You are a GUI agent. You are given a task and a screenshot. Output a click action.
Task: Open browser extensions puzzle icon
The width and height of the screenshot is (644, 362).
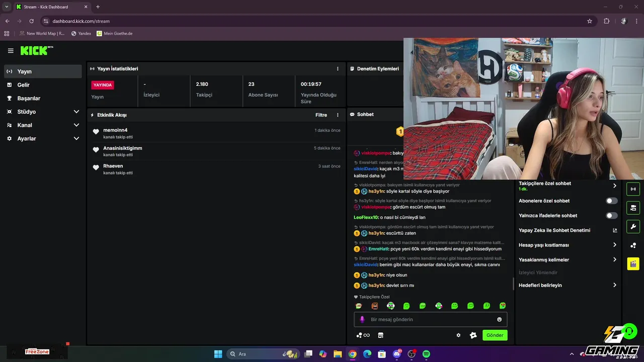pyautogui.click(x=606, y=21)
